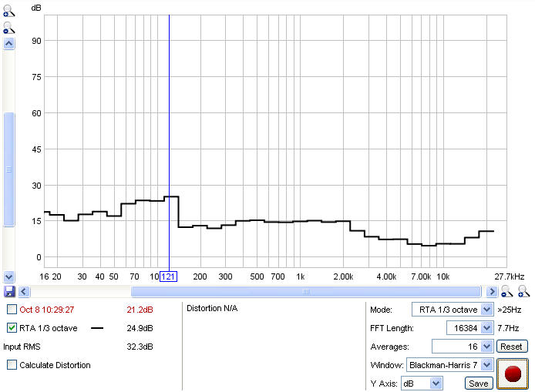Viewport: 535px width, 392px height.
Task: Click the horizontal zoom in magnifier icon
Action: [x=523, y=291]
